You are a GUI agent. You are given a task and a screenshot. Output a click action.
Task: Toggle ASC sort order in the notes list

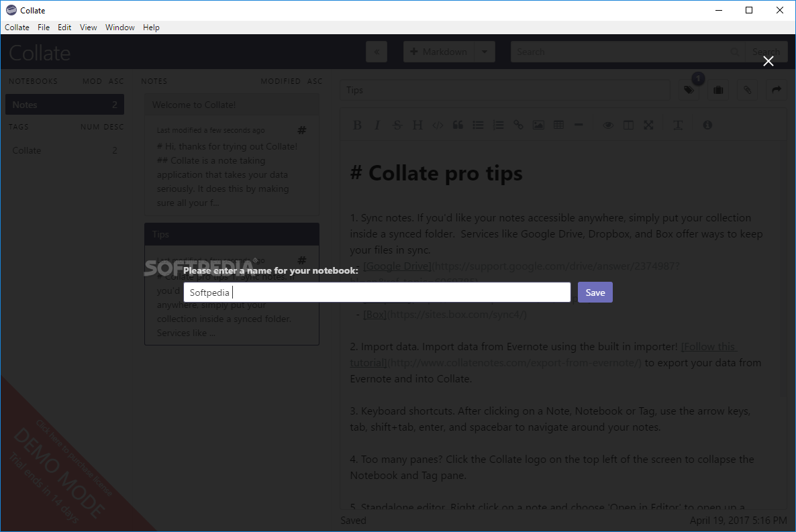click(x=315, y=81)
